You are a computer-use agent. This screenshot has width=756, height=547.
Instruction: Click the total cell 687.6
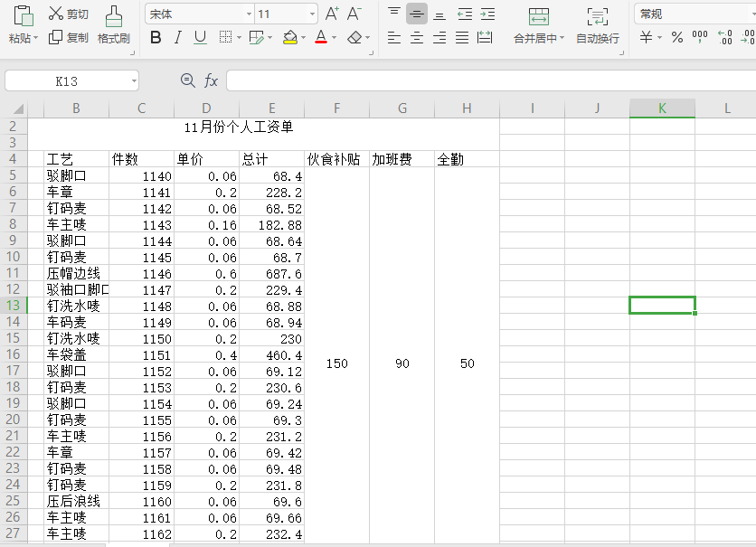[x=272, y=273]
